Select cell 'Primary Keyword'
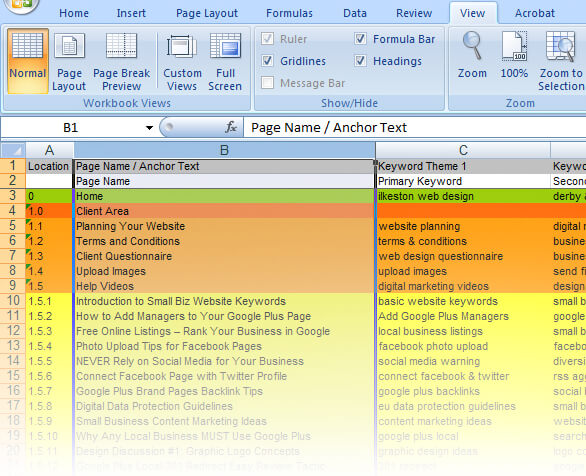 coord(463,181)
